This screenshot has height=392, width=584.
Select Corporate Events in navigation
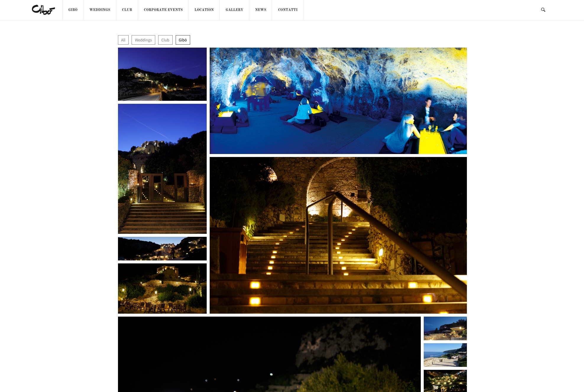click(163, 10)
